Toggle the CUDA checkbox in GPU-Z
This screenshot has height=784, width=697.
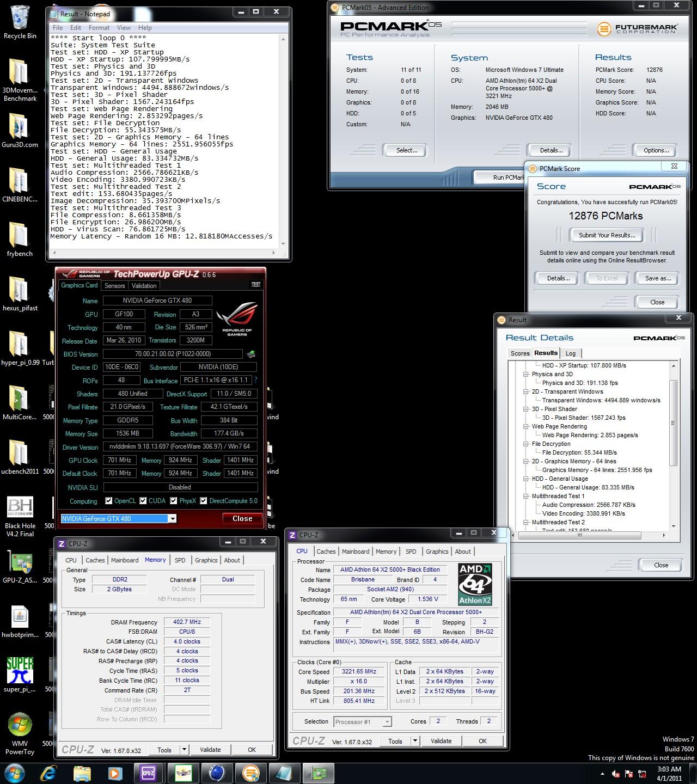143,501
